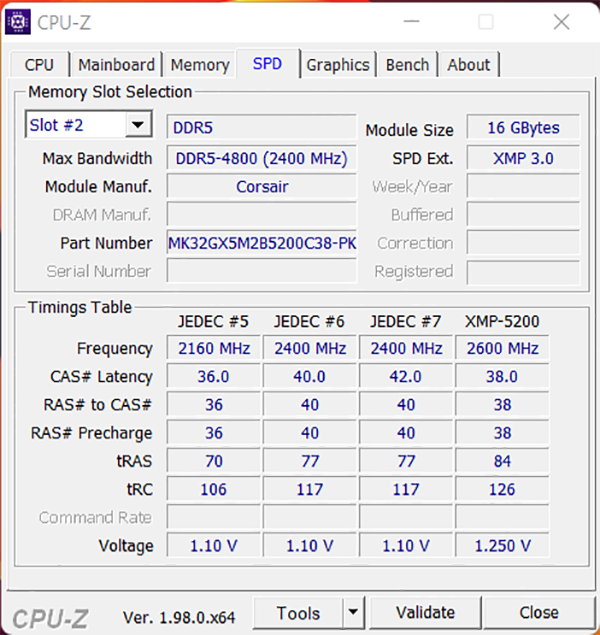Click the Validate button
The height and width of the screenshot is (635, 600).
pyautogui.click(x=425, y=613)
